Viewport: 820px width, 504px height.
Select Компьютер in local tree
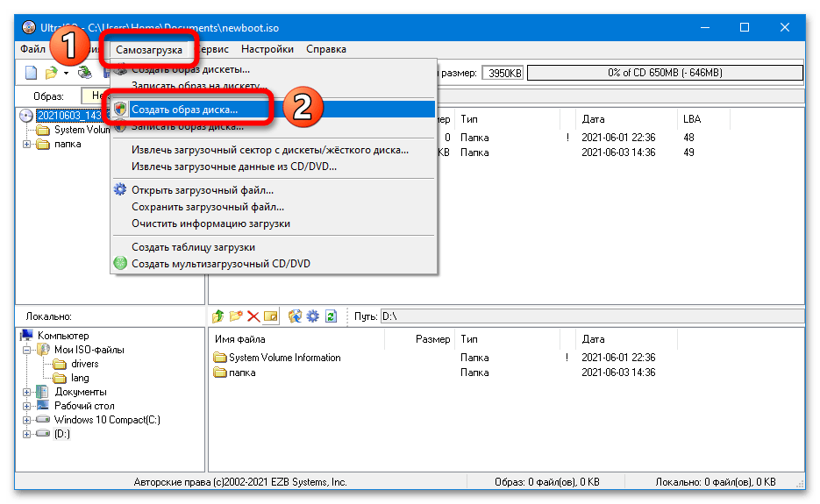[x=63, y=336]
